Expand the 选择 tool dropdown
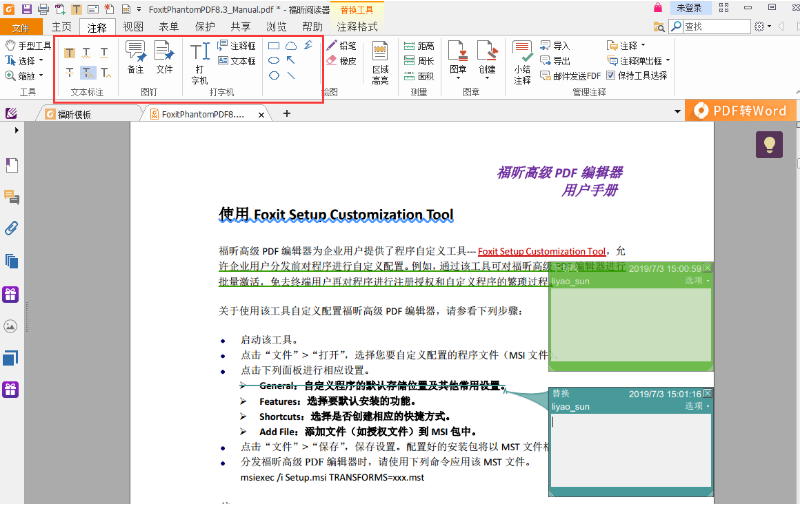The width and height of the screenshot is (800, 505). point(41,60)
